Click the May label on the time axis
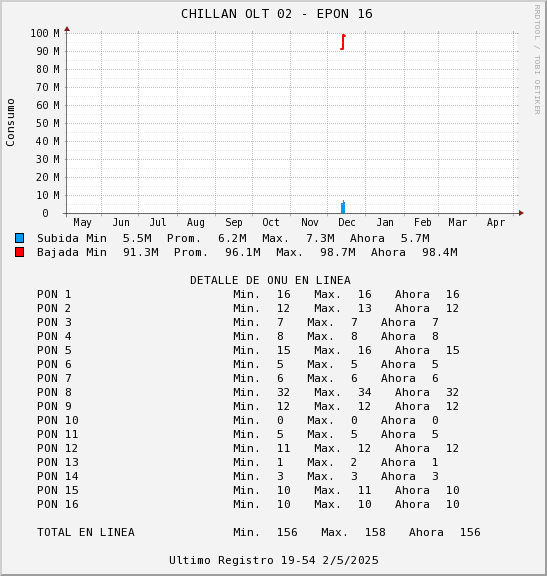 (82, 223)
